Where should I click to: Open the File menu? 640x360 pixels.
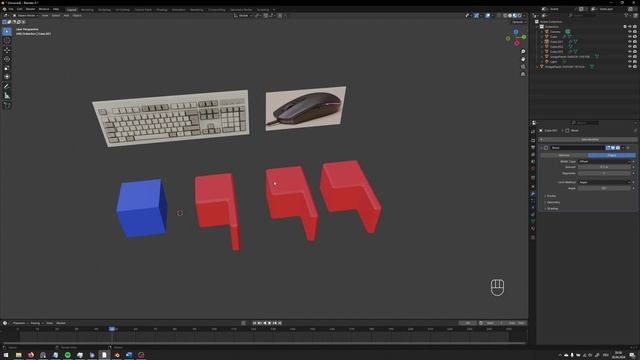click(x=11, y=9)
